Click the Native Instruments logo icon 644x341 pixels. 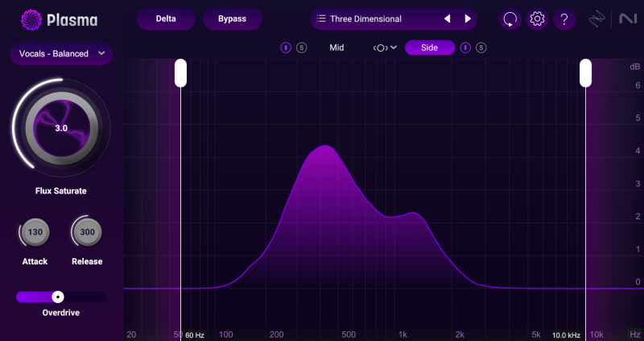pyautogui.click(x=628, y=19)
